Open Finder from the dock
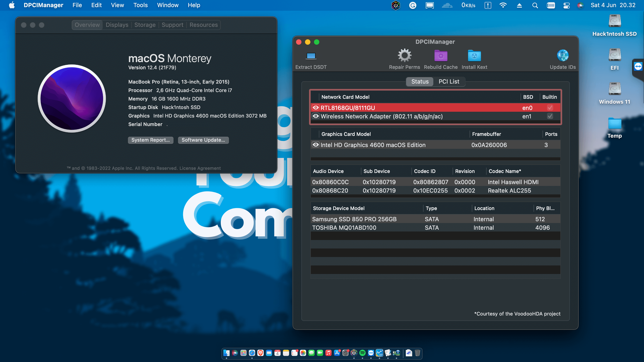The width and height of the screenshot is (644, 362). point(226,353)
